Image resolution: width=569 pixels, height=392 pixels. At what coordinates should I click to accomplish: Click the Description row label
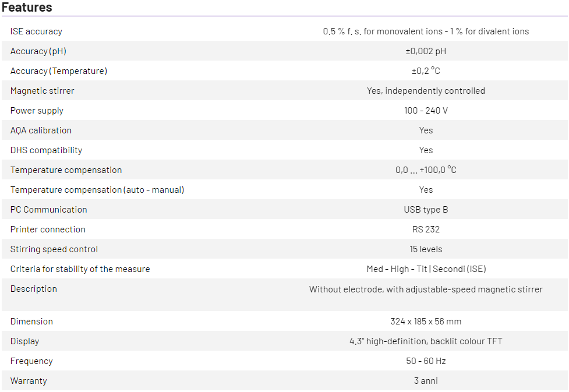tap(34, 289)
